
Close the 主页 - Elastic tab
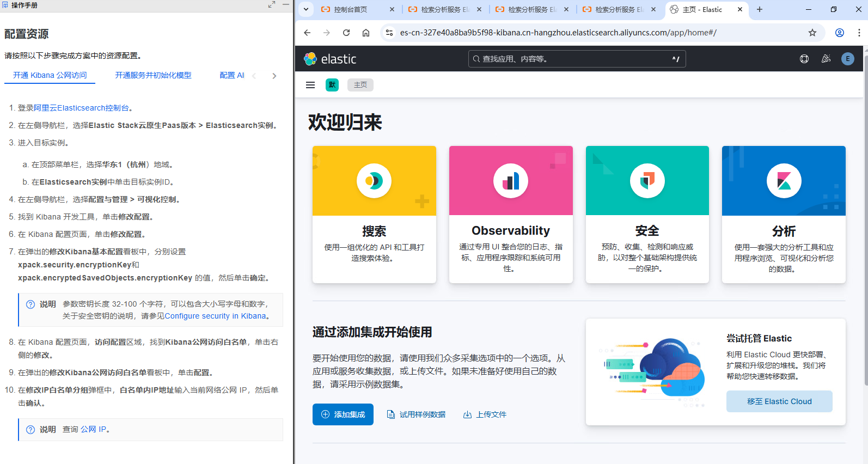click(740, 9)
